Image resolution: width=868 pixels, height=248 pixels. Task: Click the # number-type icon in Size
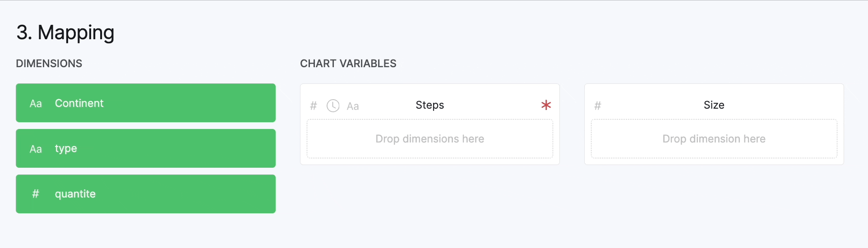[598, 106]
